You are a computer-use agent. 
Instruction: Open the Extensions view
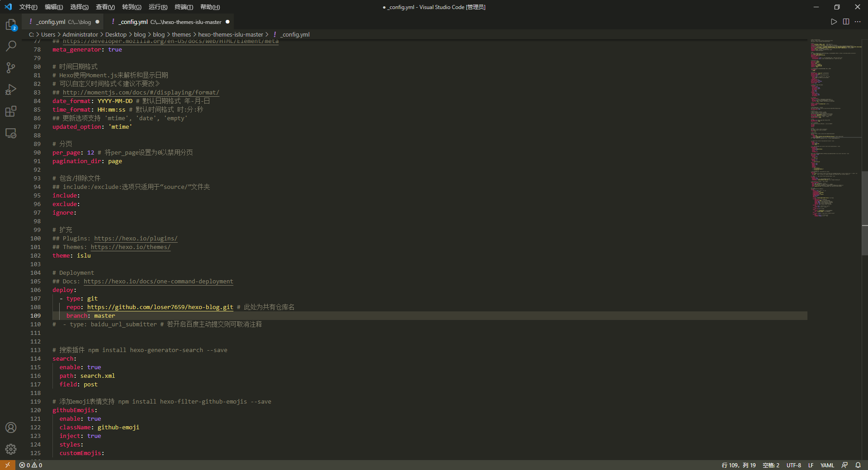coord(11,111)
